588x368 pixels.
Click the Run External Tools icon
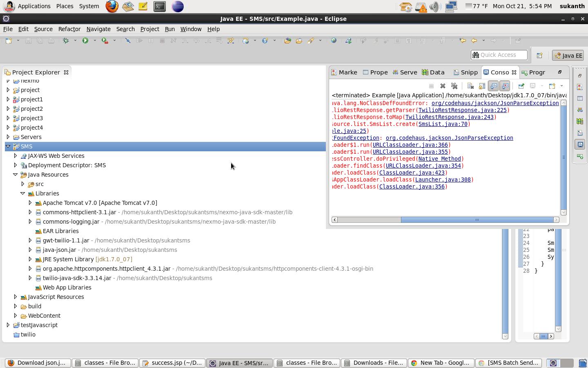point(105,40)
